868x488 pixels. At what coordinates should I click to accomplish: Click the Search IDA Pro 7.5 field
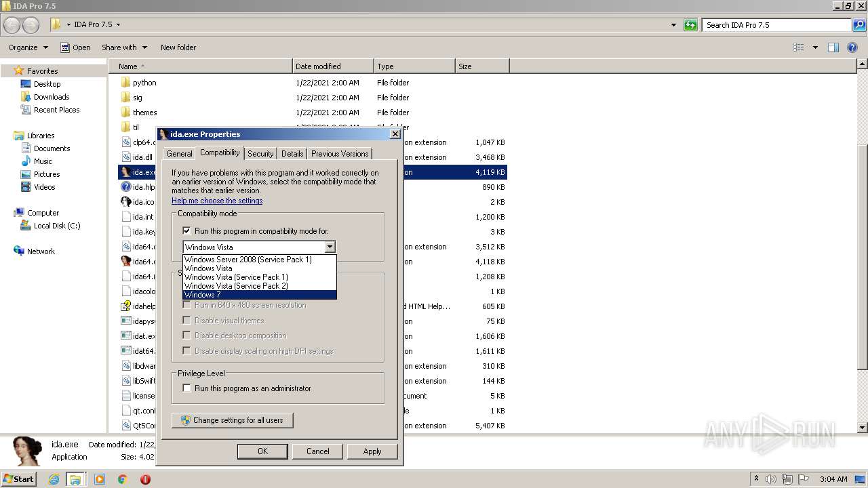(776, 25)
